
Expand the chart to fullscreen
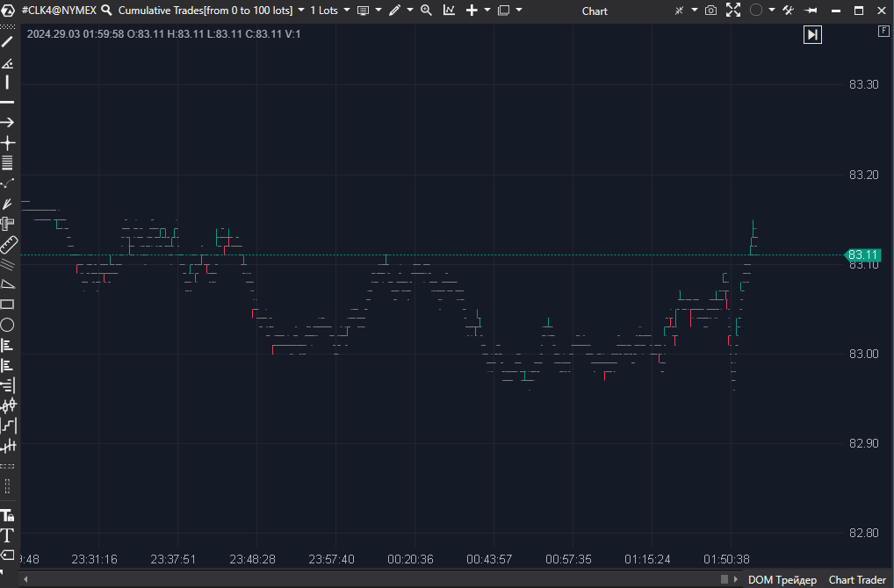(733, 10)
